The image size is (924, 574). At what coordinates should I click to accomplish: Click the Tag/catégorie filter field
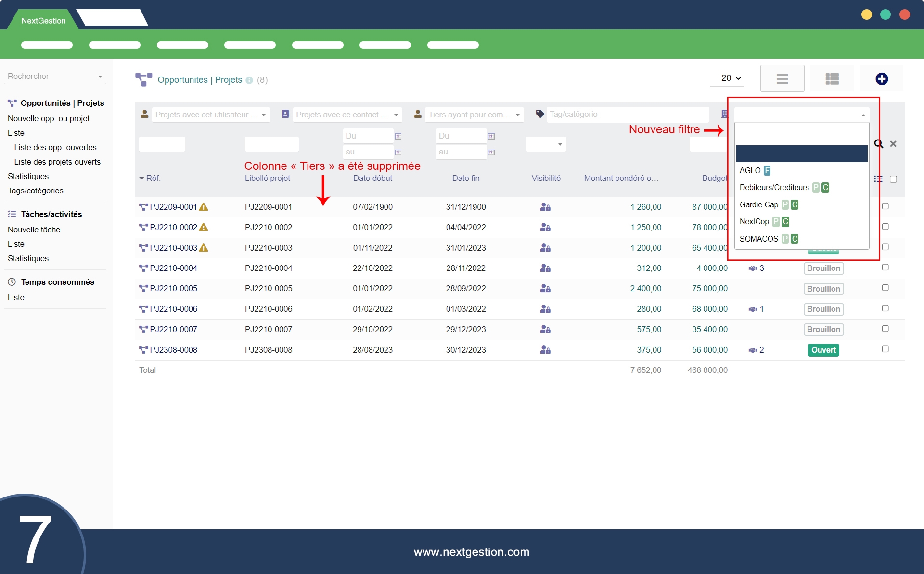pyautogui.click(x=627, y=115)
